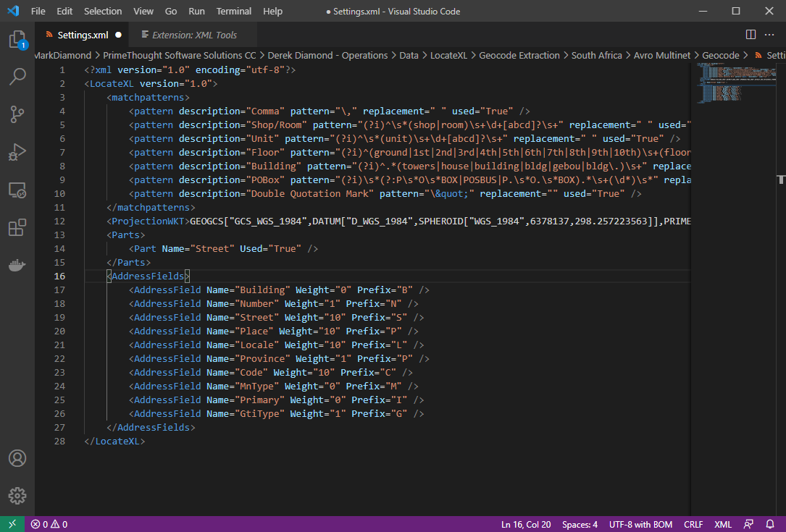The image size is (786, 532).
Task: Open the editor More Actions ellipsis
Action: click(x=771, y=35)
